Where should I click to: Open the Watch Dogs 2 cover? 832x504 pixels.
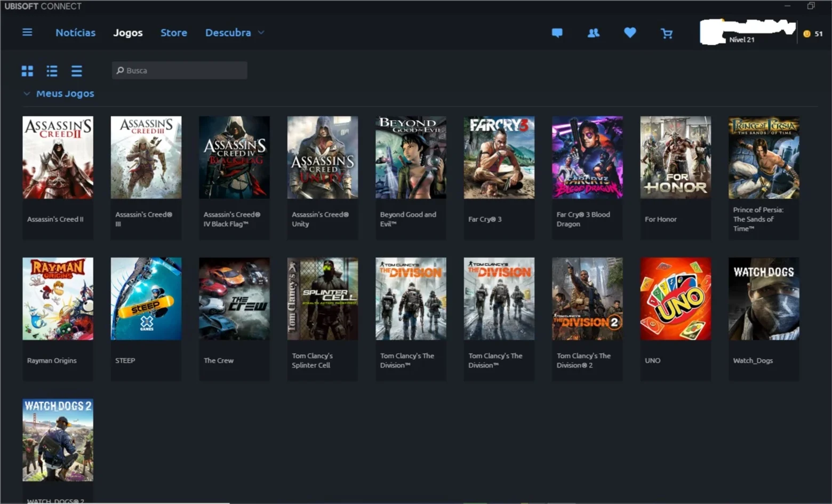(x=58, y=440)
